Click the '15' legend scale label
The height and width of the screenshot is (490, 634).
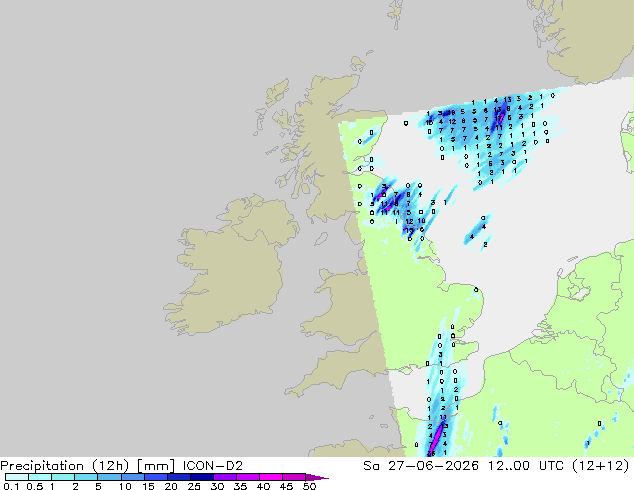point(148,486)
